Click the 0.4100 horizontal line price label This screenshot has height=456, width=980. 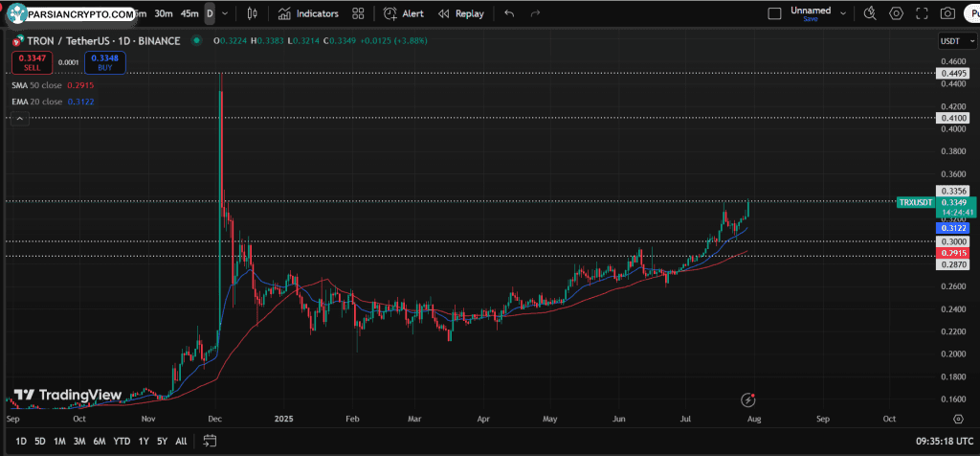952,118
